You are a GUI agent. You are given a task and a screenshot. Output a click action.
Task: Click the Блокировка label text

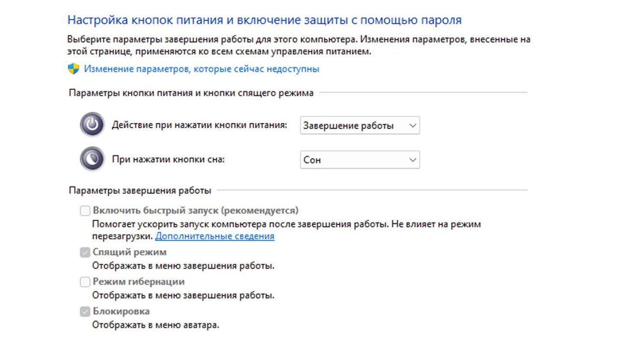click(x=121, y=312)
